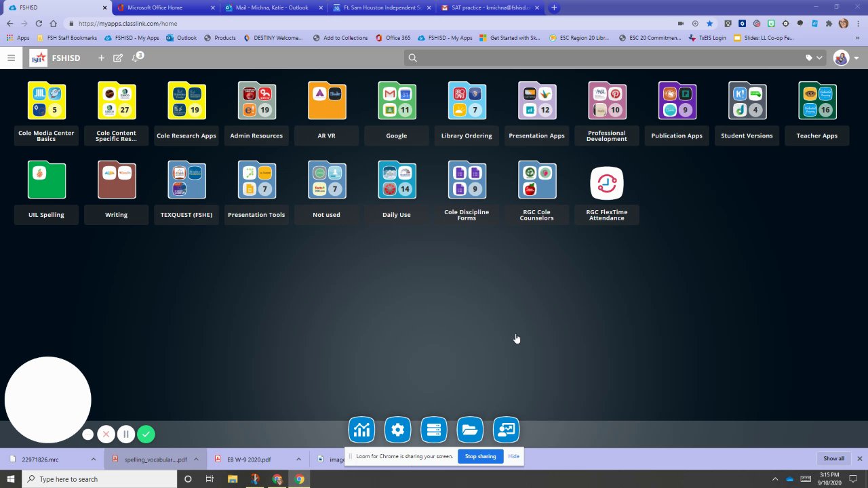Open the notifications bell

(136, 58)
